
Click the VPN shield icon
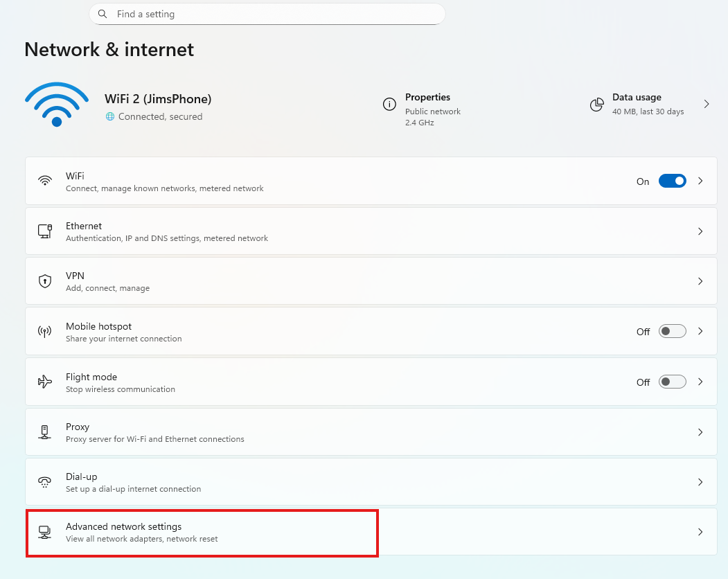[45, 281]
